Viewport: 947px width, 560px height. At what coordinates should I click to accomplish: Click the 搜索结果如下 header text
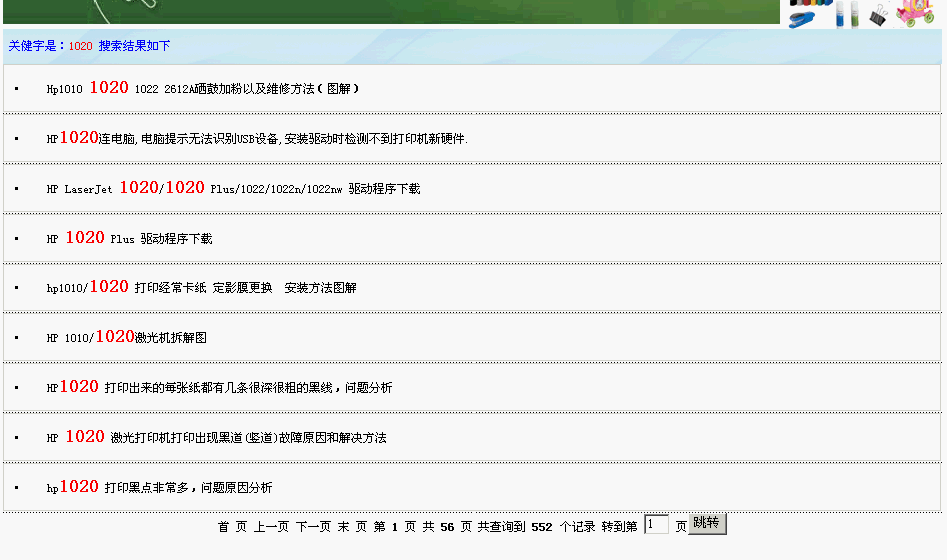(134, 46)
